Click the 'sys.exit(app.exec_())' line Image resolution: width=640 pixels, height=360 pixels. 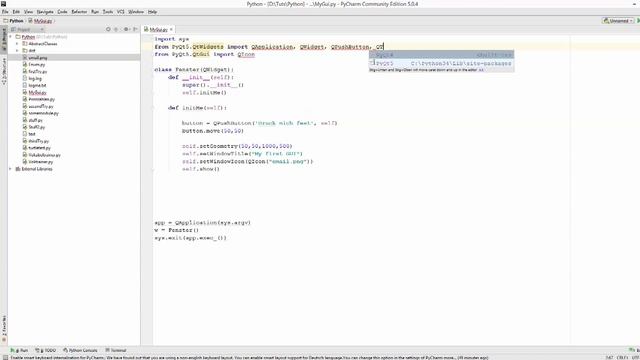click(190, 238)
